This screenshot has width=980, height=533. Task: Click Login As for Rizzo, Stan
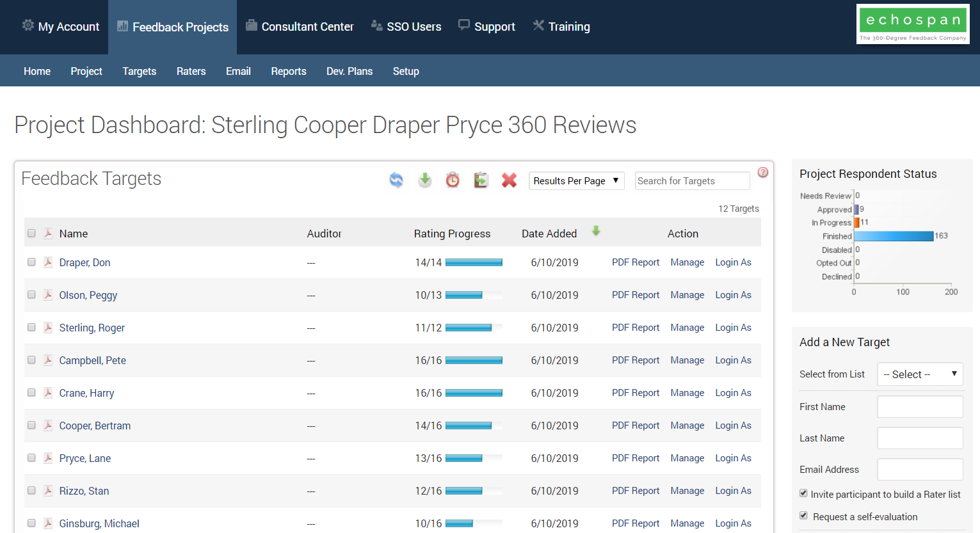pos(734,491)
